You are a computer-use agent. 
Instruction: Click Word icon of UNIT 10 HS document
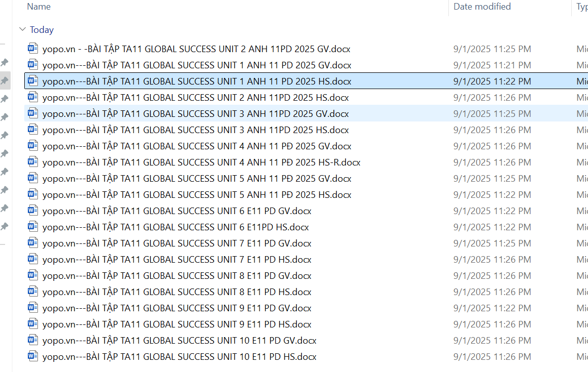(x=33, y=356)
